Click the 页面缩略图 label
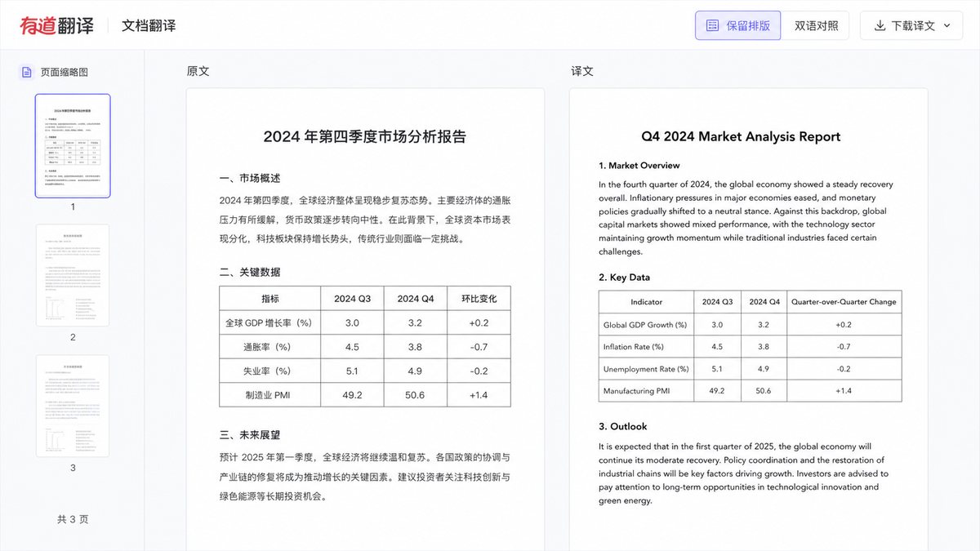Image resolution: width=980 pixels, height=551 pixels. point(65,72)
